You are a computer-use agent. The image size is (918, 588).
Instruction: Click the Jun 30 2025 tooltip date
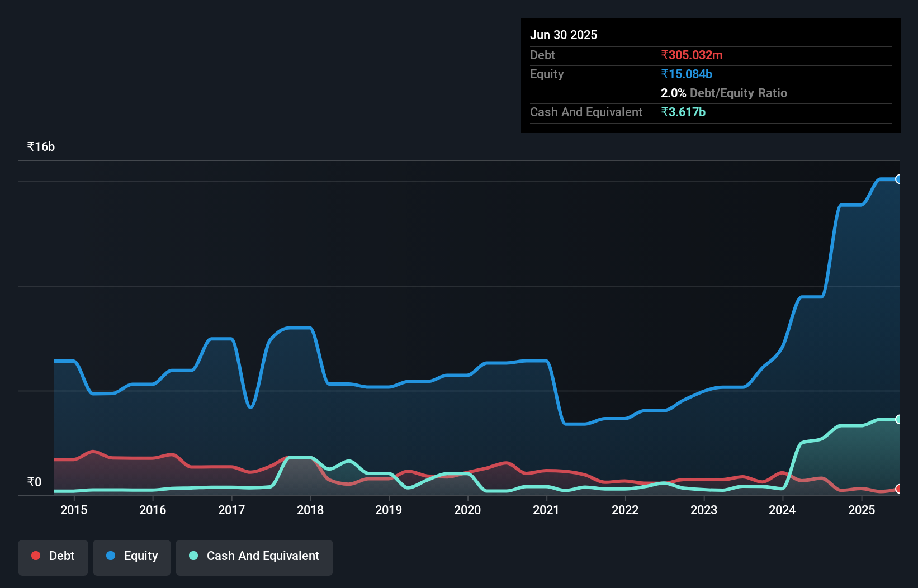564,35
